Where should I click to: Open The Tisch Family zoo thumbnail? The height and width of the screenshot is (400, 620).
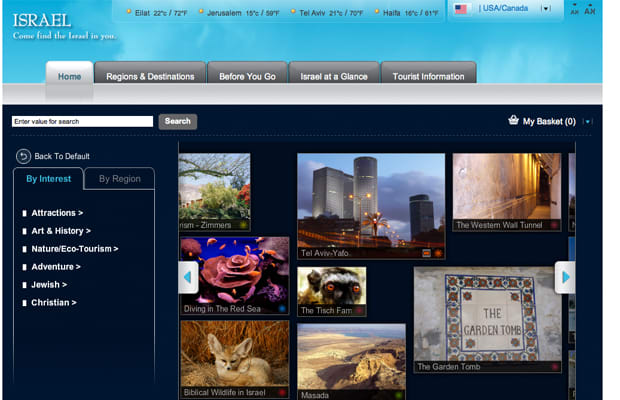332,291
